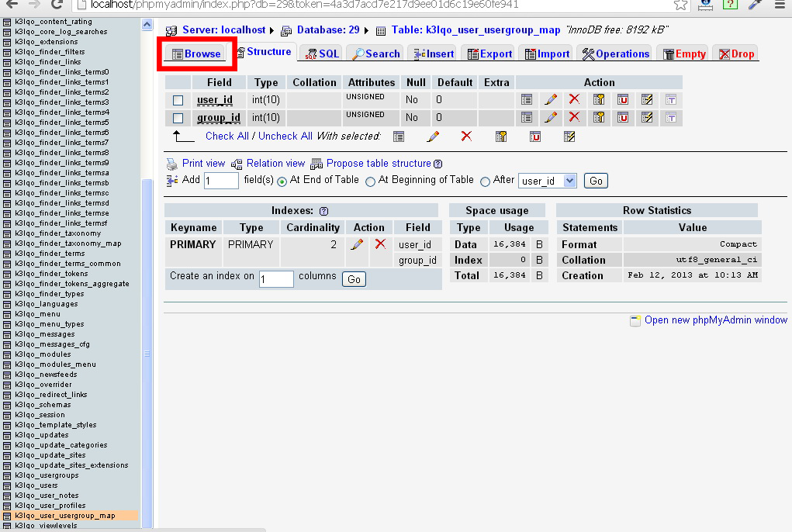The width and height of the screenshot is (792, 532).
Task: Switch to the Browse tab
Action: pos(197,54)
